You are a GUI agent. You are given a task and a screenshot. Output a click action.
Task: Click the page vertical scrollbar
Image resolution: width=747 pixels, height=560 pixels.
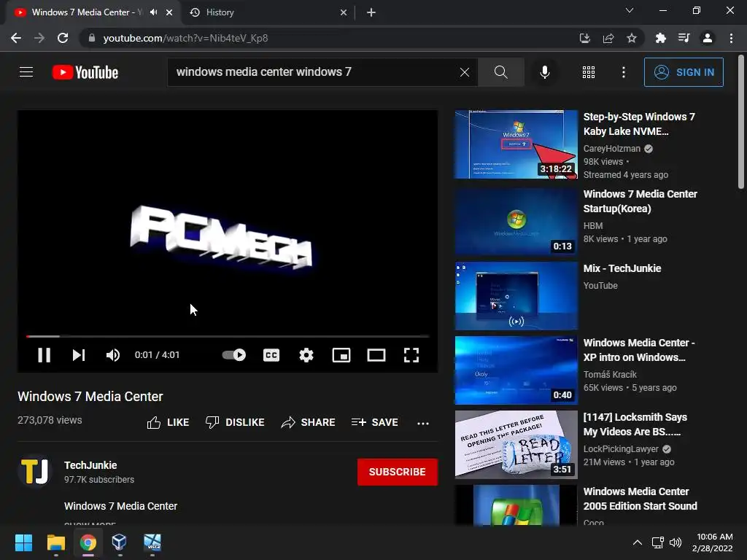click(x=741, y=122)
